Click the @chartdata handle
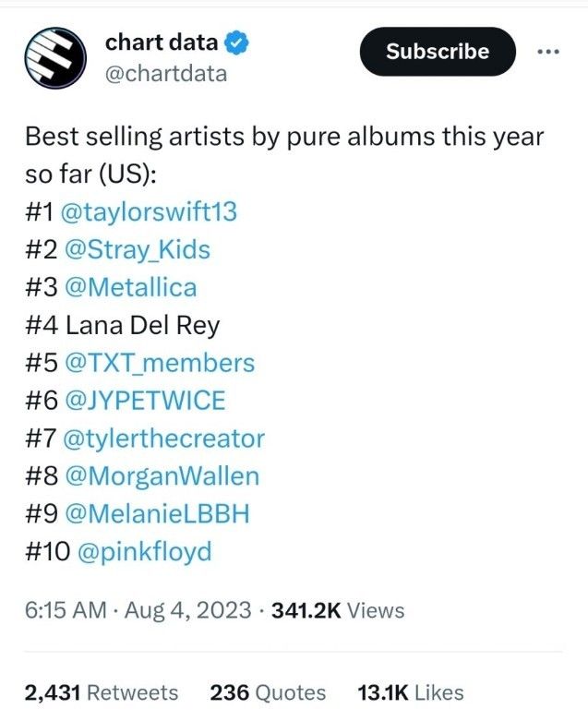The width and height of the screenshot is (588, 721). 165,73
